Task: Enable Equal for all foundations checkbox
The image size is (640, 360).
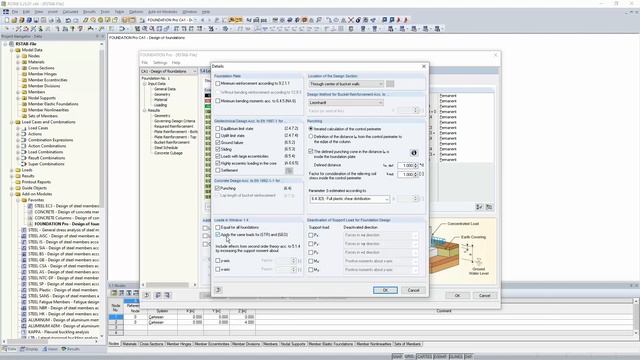Action: tap(218, 227)
